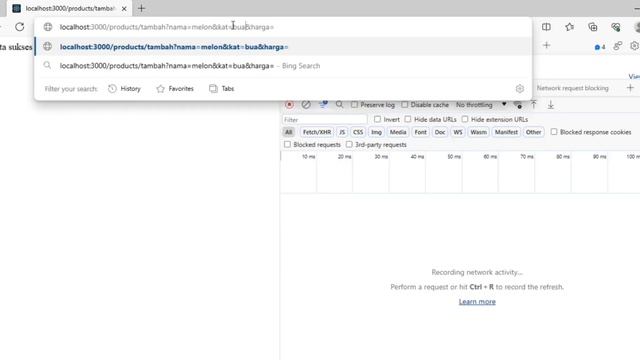The height and width of the screenshot is (360, 640).
Task: Toggle the network filter funnel icon
Action: [x=323, y=104]
